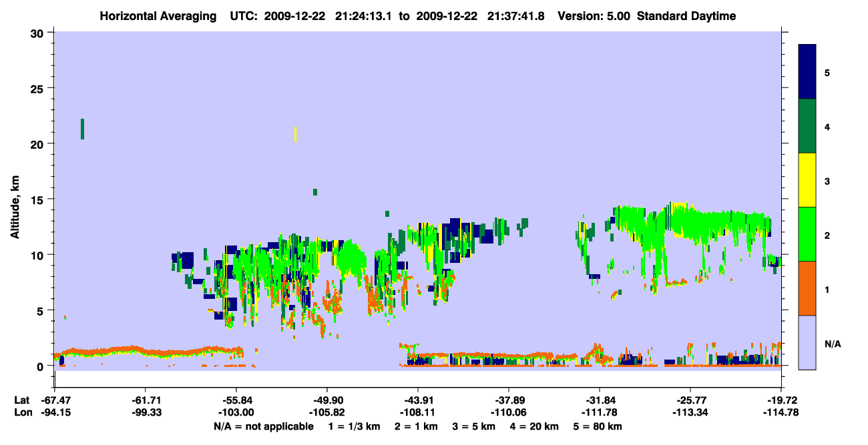Click the lavender N/A legend swatch
Screen dimensions: 868x445
[x=807, y=342]
